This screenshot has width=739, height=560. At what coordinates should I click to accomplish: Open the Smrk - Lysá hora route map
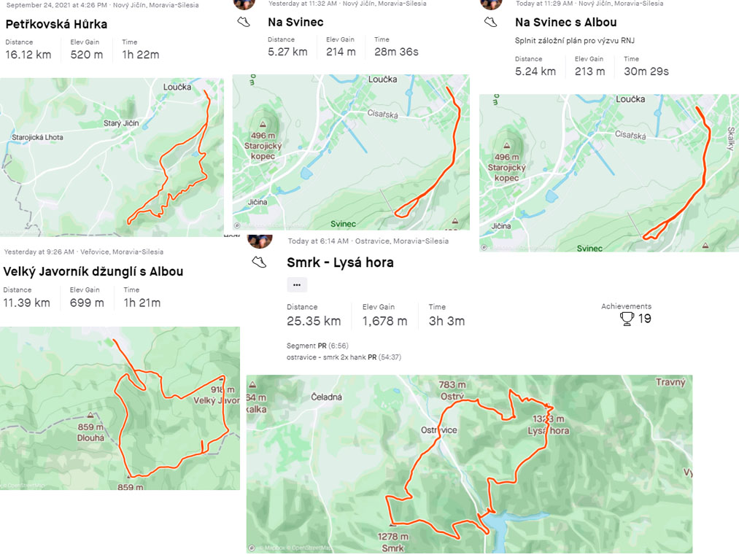469,464
